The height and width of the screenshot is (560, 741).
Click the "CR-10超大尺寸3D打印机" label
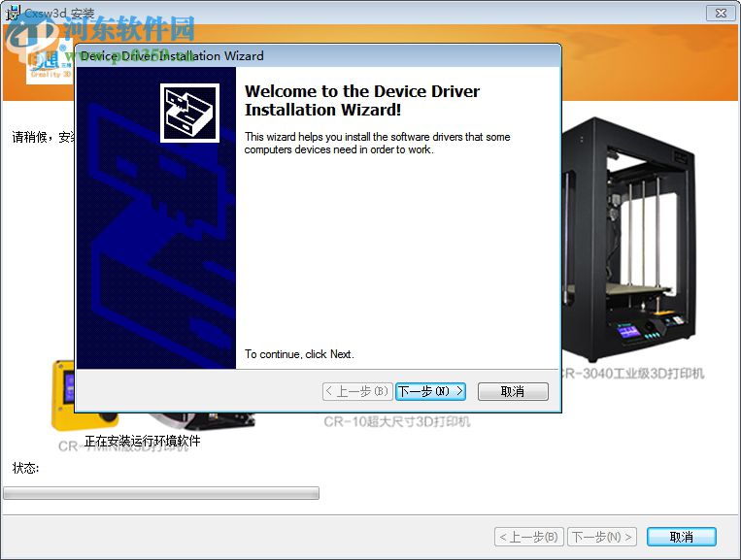(x=397, y=421)
